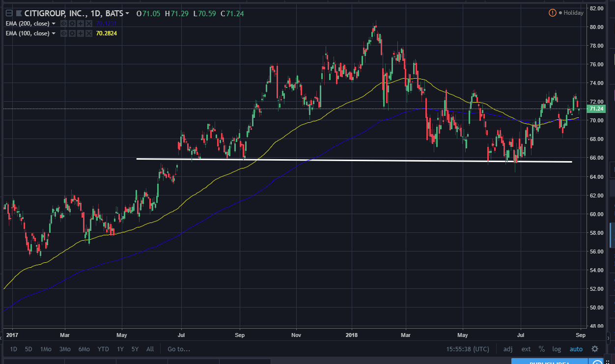Open EMA (200, close) dropdown arrow
This screenshot has width=615, height=364.
tap(53, 24)
